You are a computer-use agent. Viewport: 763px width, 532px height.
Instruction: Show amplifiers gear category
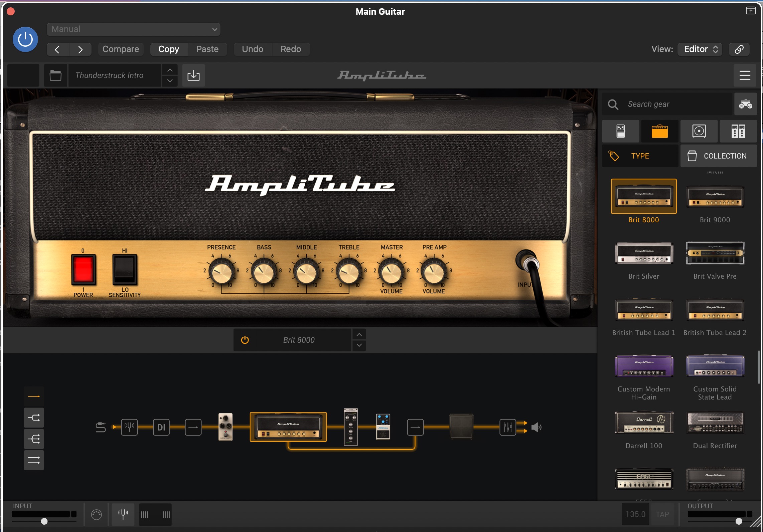pyautogui.click(x=660, y=131)
